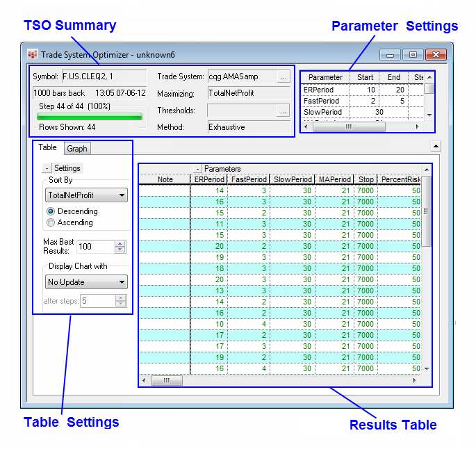
Task: Collapse Settings section with minus icon
Action: 47,168
